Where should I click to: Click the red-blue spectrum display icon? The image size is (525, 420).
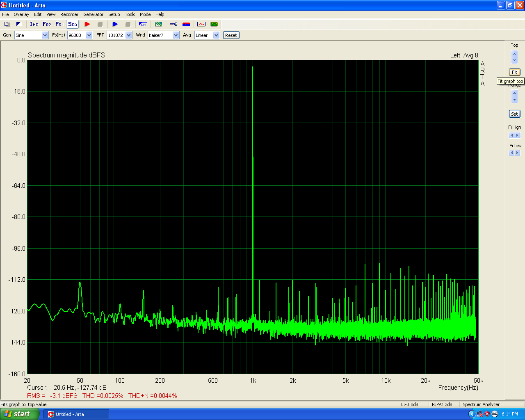click(186, 24)
